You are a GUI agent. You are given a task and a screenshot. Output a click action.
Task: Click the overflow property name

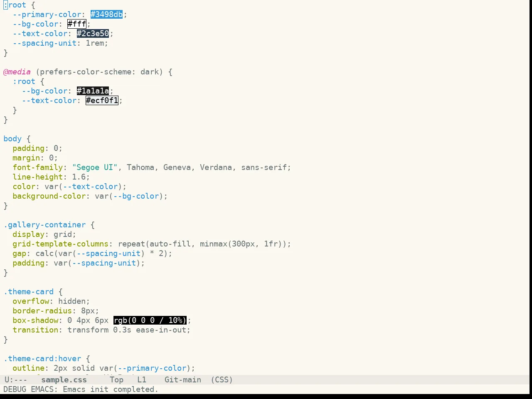[31, 301]
